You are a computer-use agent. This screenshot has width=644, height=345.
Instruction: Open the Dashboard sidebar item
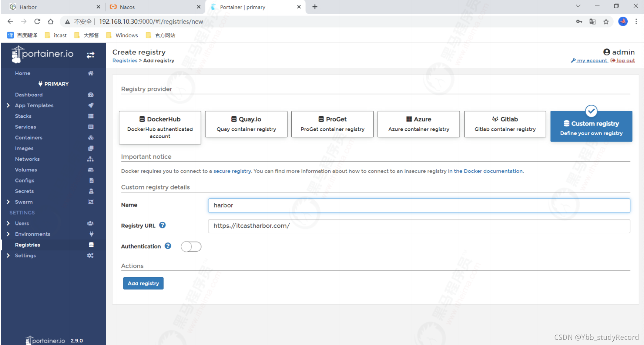point(29,95)
